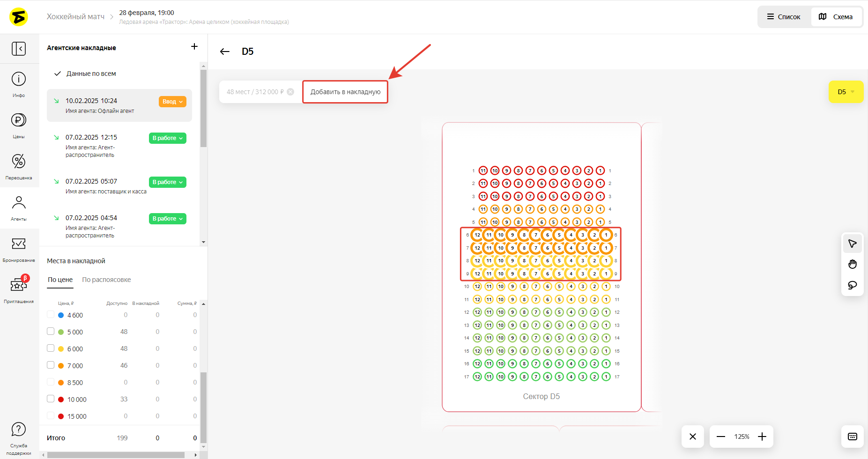Switch to Список view
Screen dimensions: 868x459
coord(784,17)
